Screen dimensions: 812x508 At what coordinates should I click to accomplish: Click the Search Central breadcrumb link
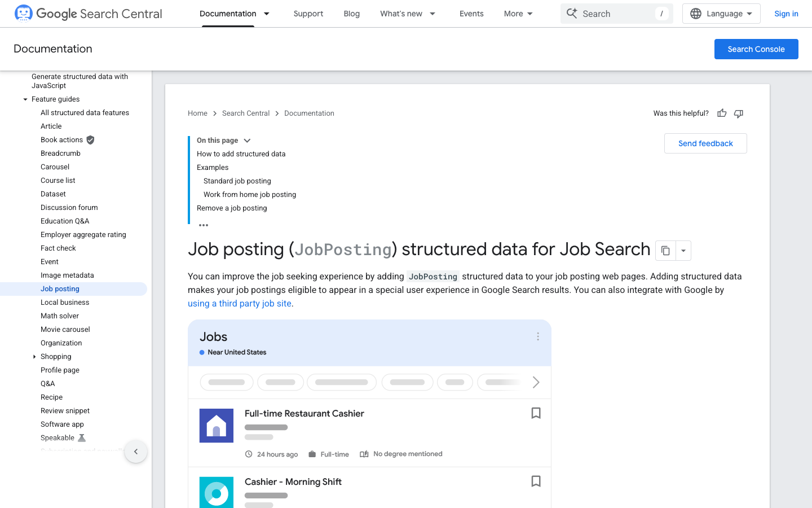click(x=246, y=113)
